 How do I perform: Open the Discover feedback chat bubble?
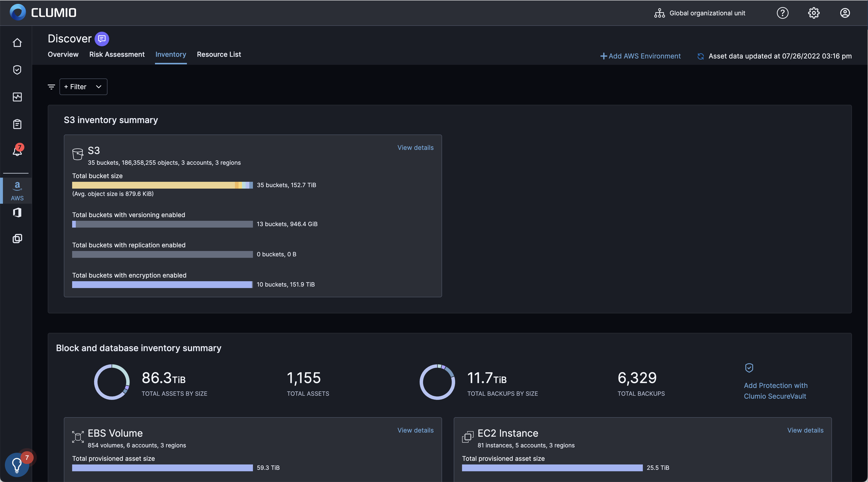click(x=102, y=39)
